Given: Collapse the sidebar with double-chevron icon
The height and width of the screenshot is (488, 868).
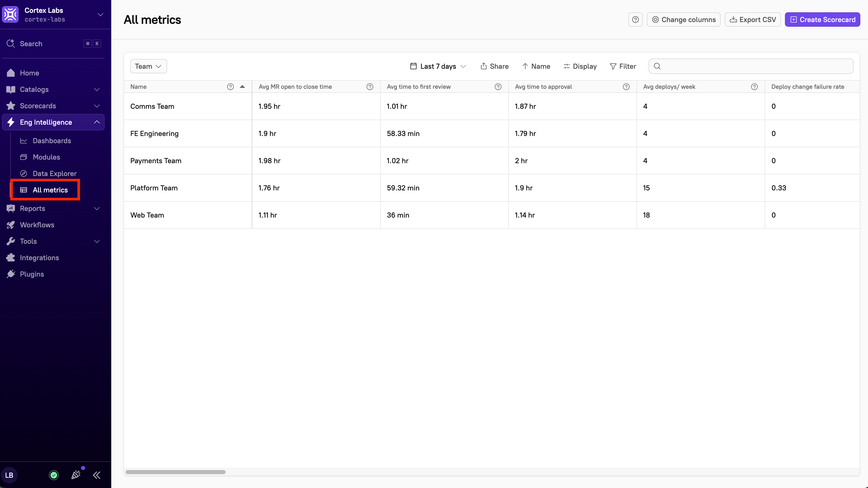Looking at the screenshot, I should (x=97, y=475).
